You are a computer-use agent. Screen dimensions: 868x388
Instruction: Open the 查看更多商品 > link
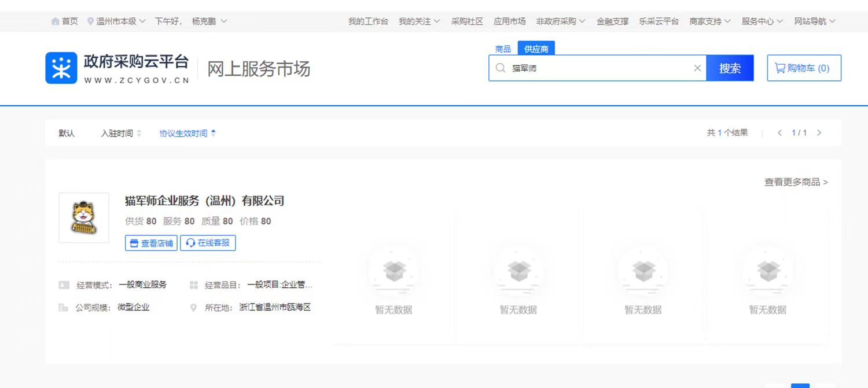pos(796,182)
